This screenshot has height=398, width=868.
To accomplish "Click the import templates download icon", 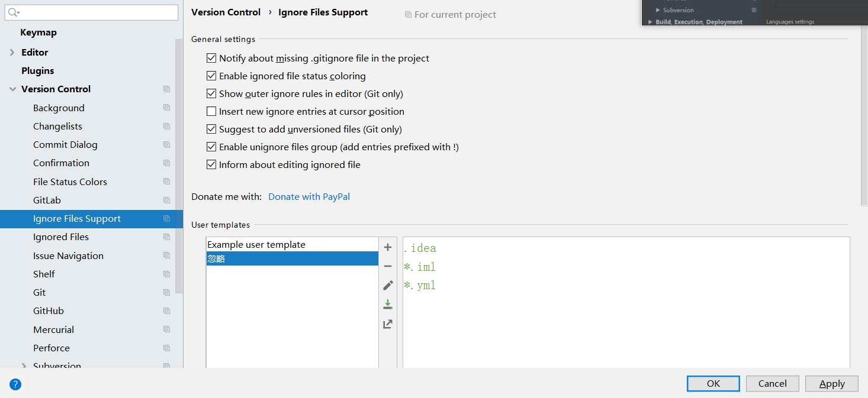I will [388, 305].
